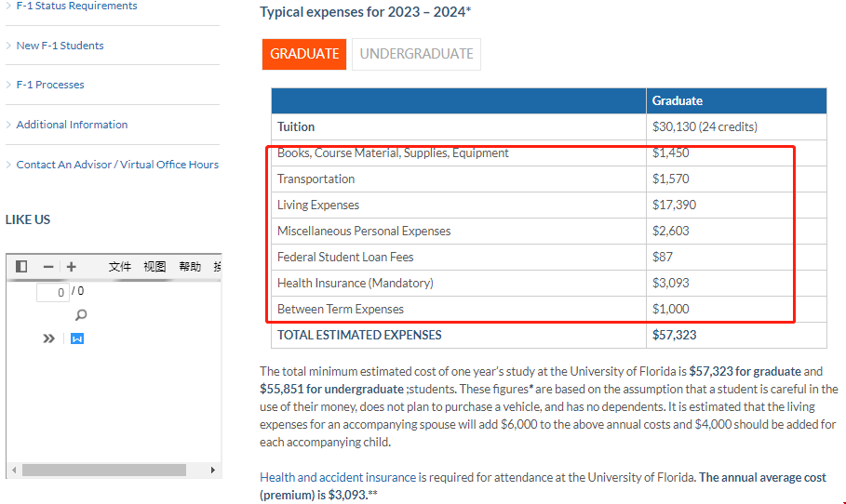Click the horizontal scrollbar left arrow

pyautogui.click(x=13, y=471)
